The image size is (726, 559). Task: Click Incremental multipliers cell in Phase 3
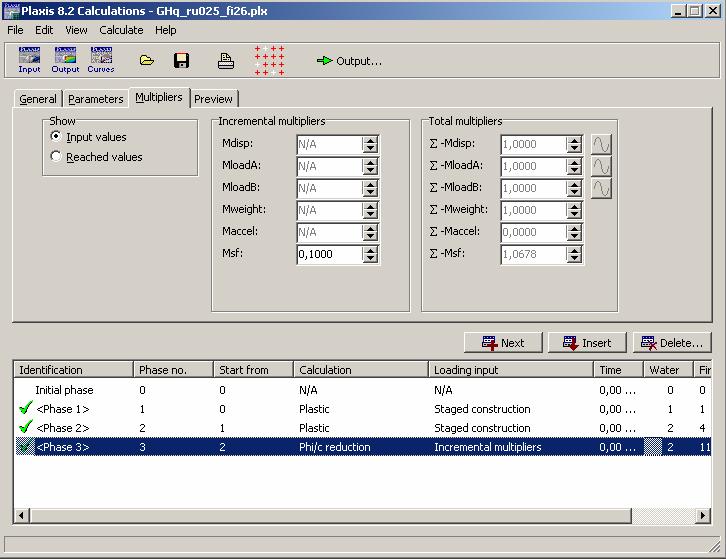click(x=488, y=447)
